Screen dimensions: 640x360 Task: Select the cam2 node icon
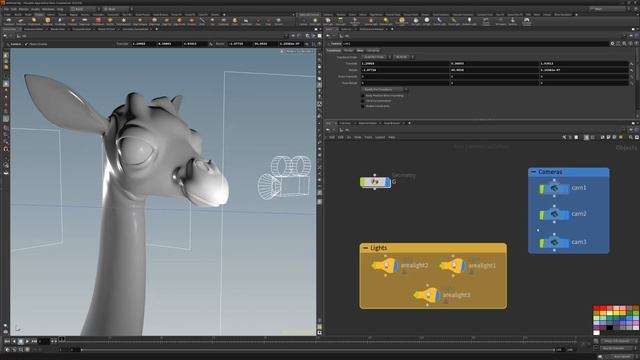(x=554, y=214)
